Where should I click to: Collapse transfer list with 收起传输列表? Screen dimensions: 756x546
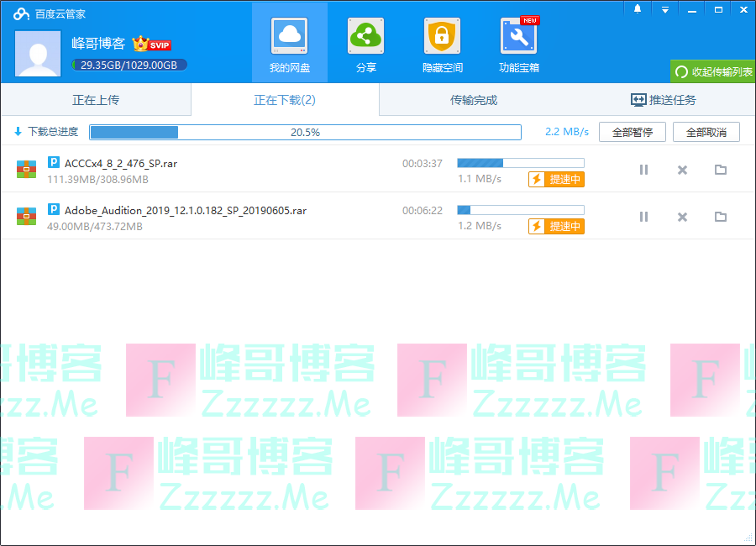coord(713,72)
